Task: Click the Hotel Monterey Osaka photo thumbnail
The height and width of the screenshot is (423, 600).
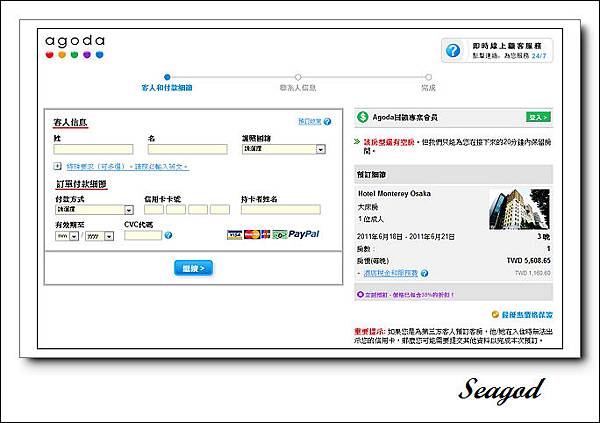Action: point(519,209)
